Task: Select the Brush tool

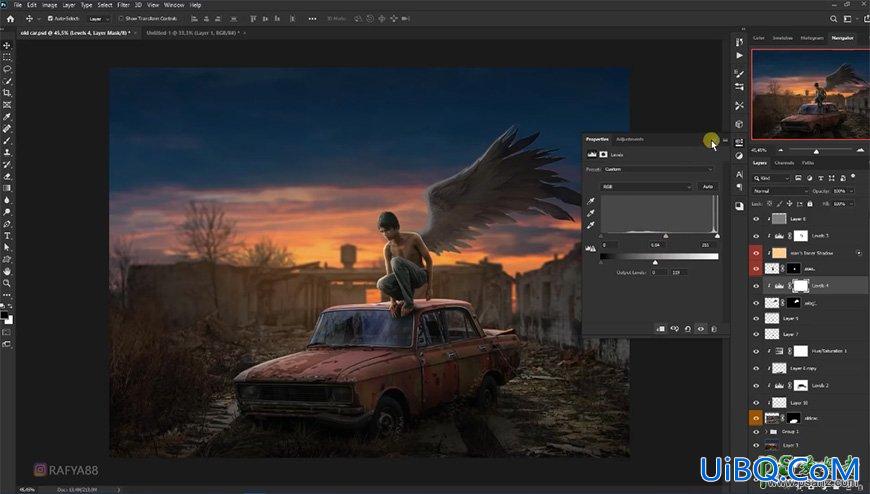Action: tap(7, 140)
